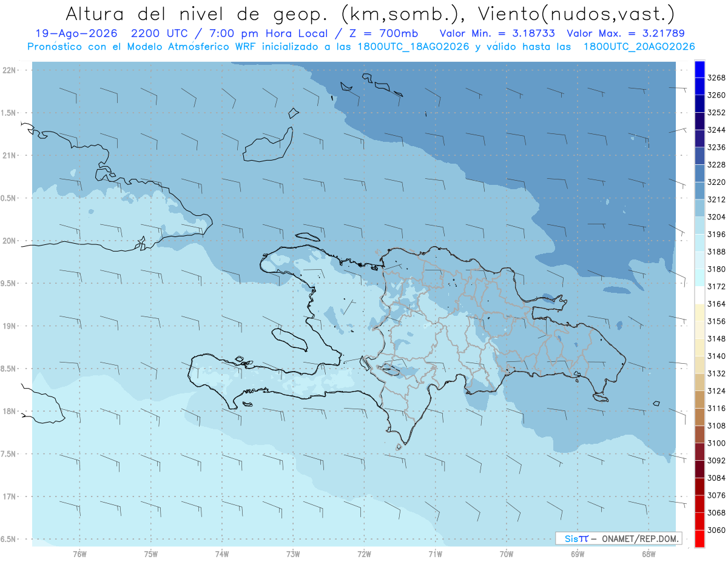Click the dark navy swatch between 3244 and 3252
728x562 pixels.
pos(699,121)
